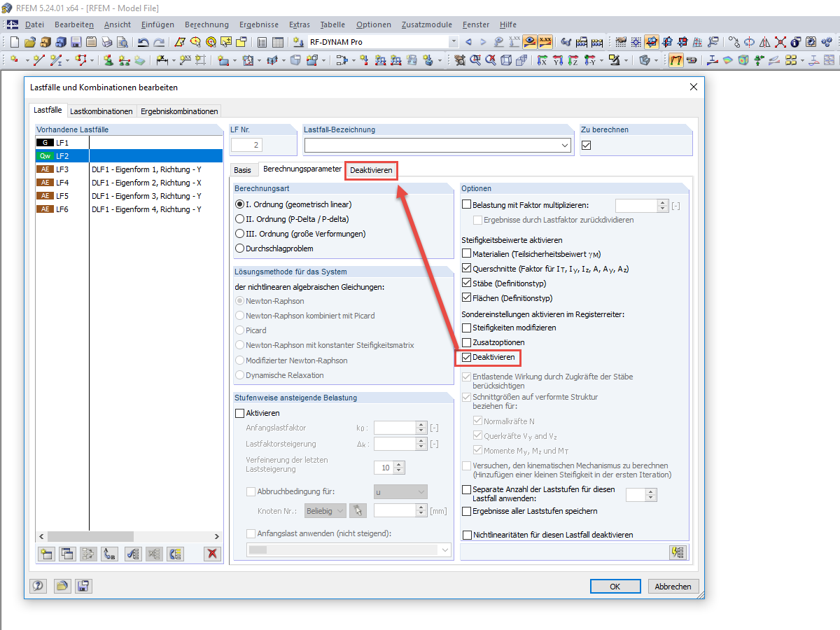Click the LF Nr. input field

pos(246,145)
